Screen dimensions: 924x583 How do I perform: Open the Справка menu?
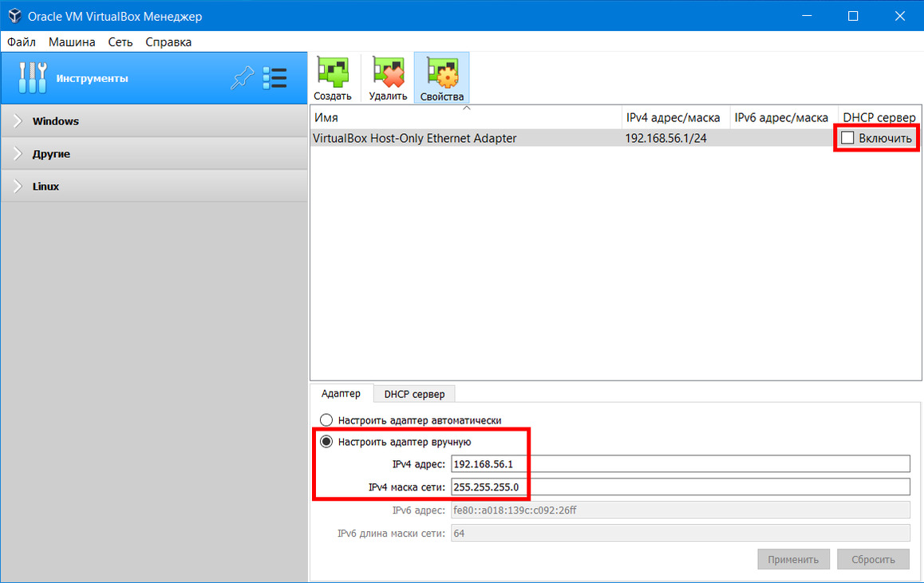[x=168, y=41]
